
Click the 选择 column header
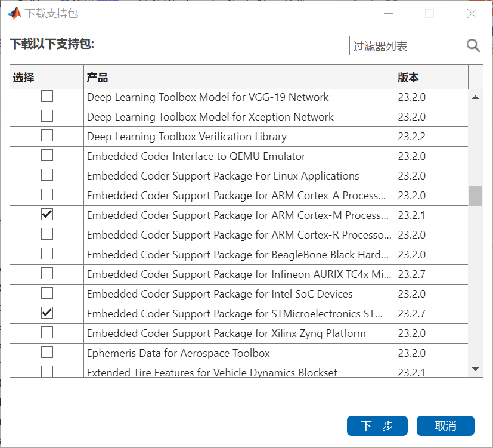[47, 77]
